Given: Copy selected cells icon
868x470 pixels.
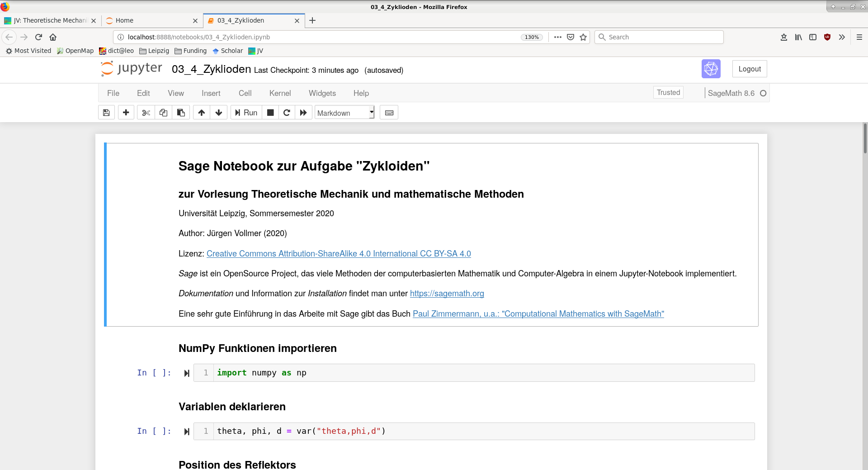Looking at the screenshot, I should pos(163,113).
